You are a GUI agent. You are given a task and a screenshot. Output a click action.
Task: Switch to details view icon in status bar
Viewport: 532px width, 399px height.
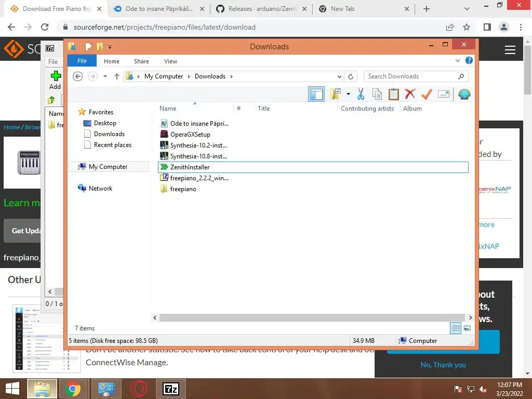tap(456, 328)
